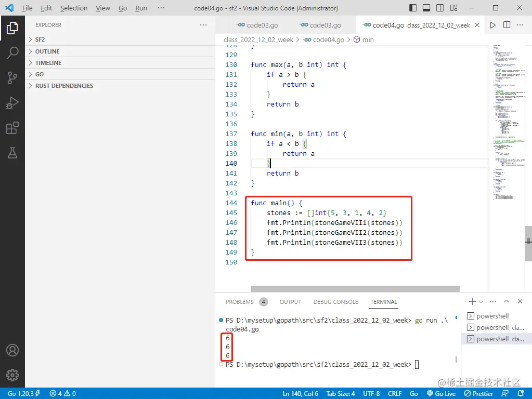Close the terminal panel

520,301
